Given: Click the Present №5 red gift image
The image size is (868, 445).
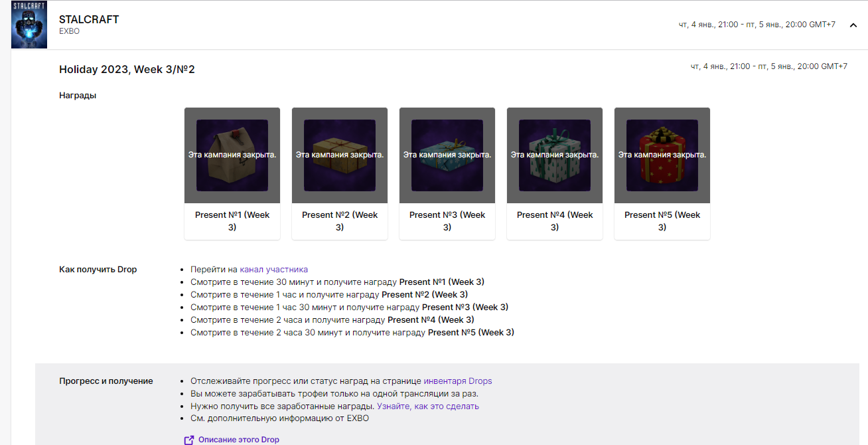Looking at the screenshot, I should tap(662, 155).
